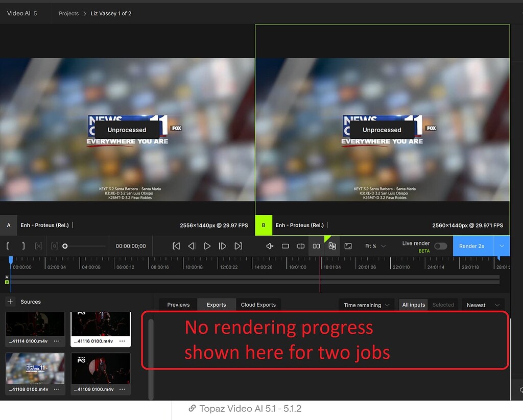This screenshot has width=523, height=420.
Task: Switch to the Cloud Exports tab
Action: 258,304
